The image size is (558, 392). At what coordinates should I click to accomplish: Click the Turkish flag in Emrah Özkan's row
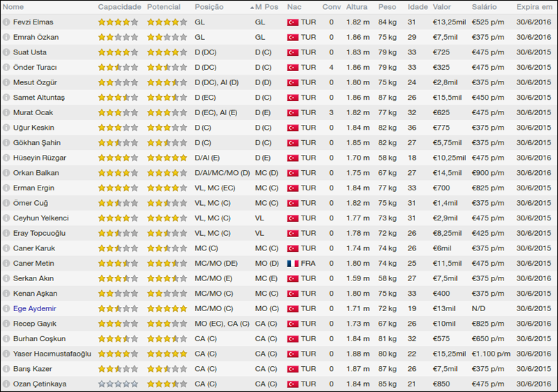(x=292, y=38)
